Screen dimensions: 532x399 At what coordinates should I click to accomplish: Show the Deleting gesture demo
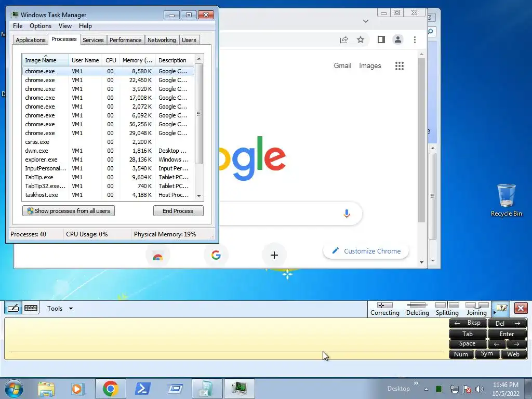point(417,309)
